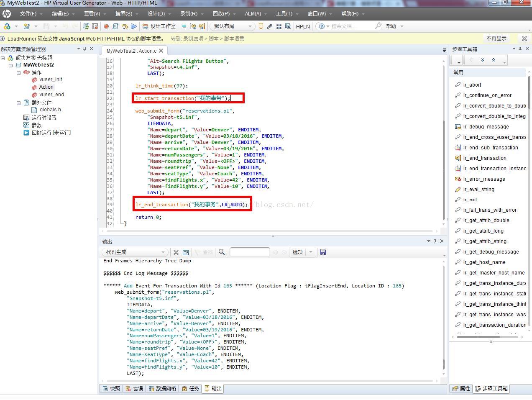The width and height of the screenshot is (532, 400).
Task: Open the 文件(F) menu
Action: (28, 14)
